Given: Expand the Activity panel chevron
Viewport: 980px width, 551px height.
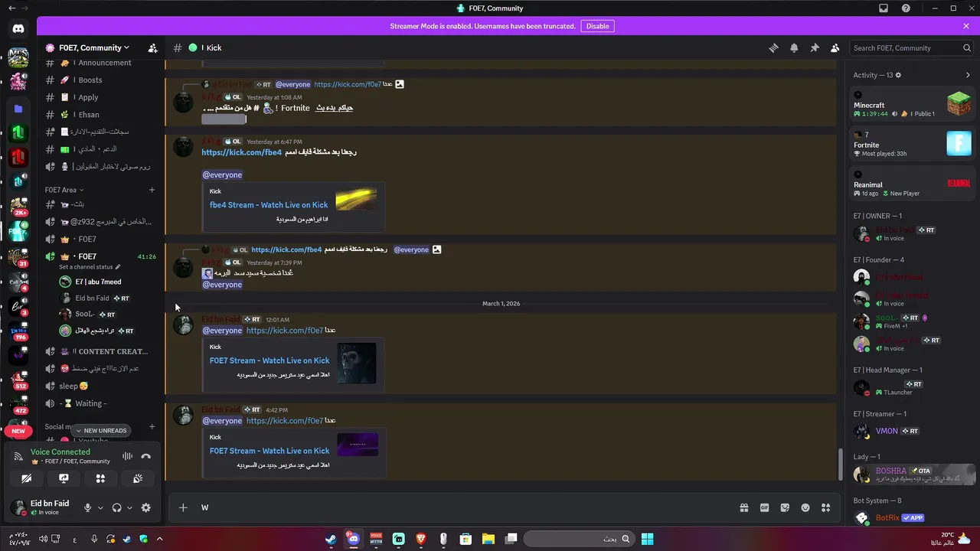Looking at the screenshot, I should 968,75.
